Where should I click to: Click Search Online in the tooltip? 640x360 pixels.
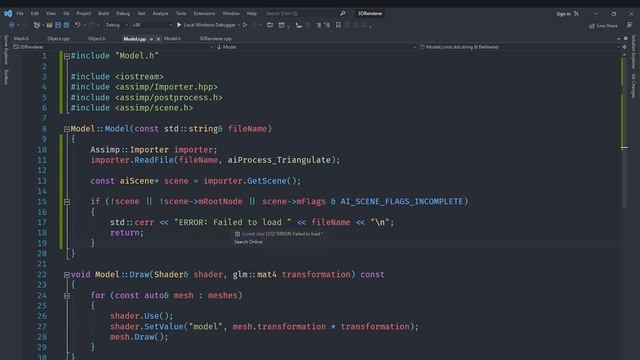[x=248, y=242]
